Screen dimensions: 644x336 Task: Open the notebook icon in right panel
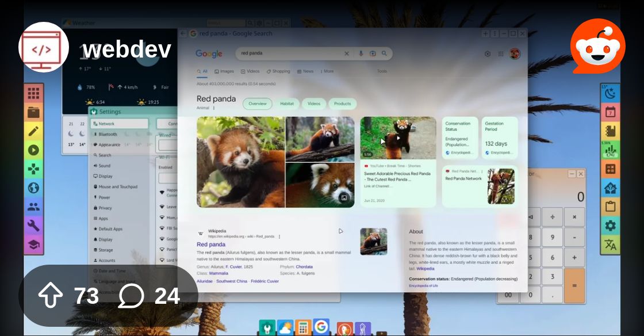tap(610, 131)
